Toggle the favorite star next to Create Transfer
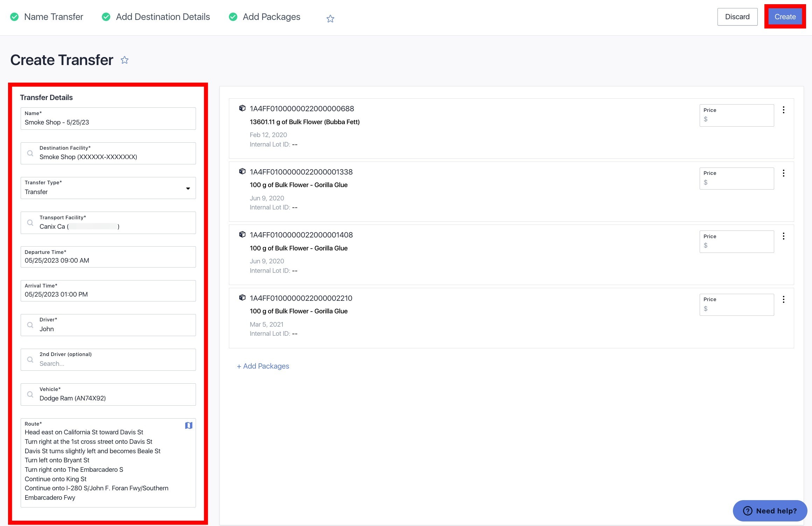Viewport: 812px width, 526px height. pyautogui.click(x=124, y=60)
